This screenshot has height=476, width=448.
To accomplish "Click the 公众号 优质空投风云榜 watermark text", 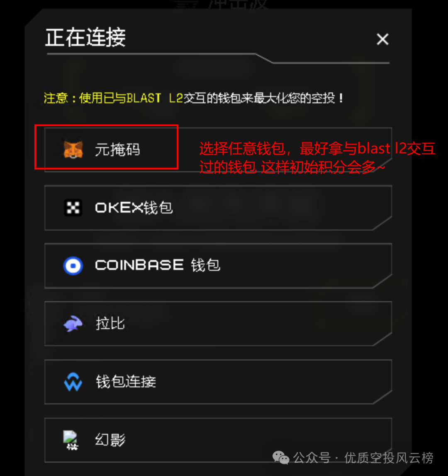I will [363, 458].
